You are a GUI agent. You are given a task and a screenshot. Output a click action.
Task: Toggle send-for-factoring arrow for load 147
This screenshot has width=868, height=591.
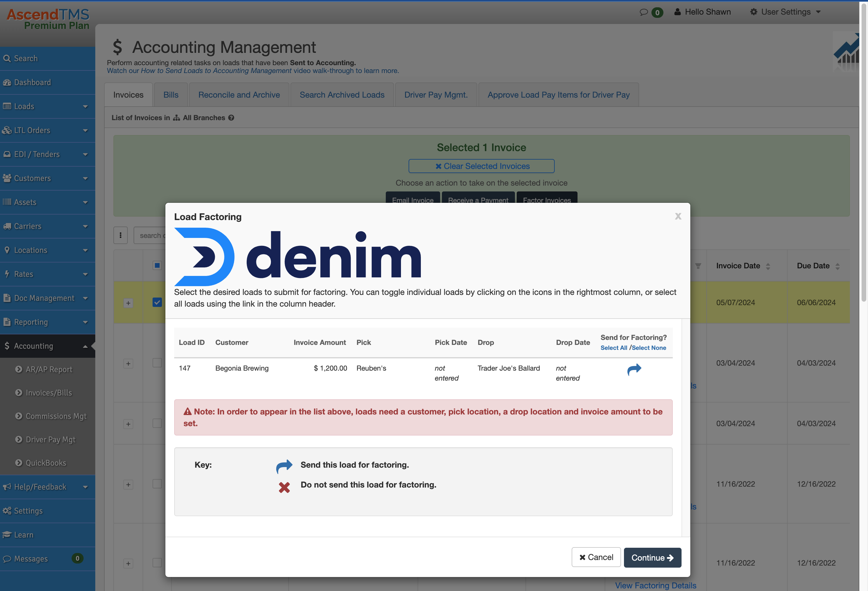pos(634,369)
